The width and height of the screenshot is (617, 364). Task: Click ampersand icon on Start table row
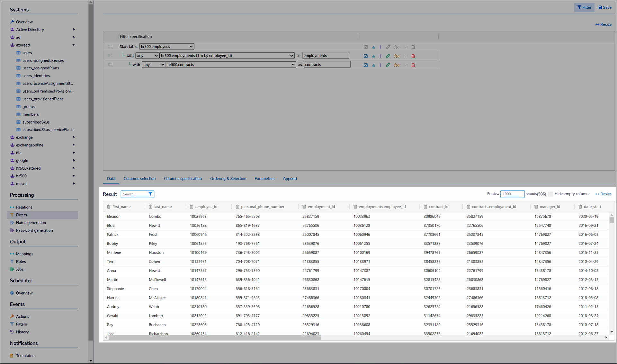tap(373, 47)
